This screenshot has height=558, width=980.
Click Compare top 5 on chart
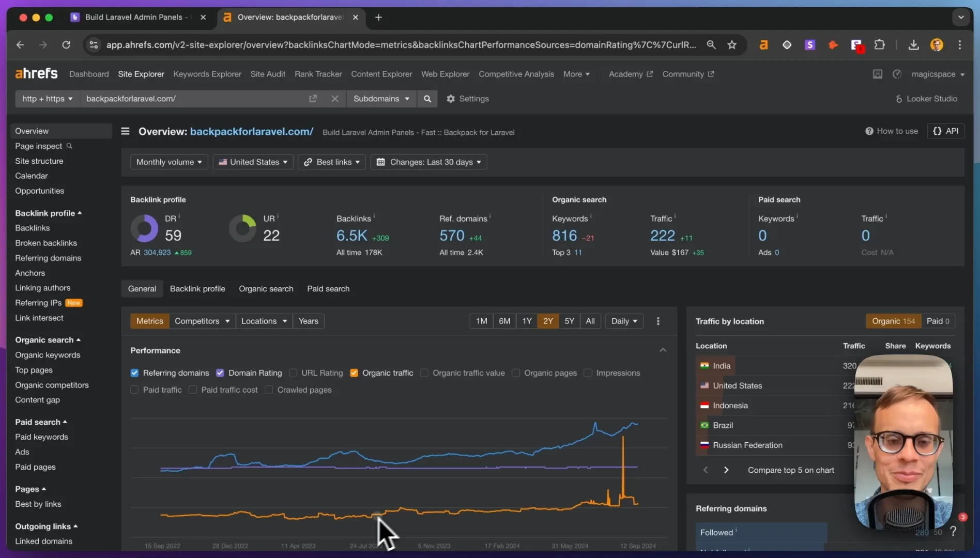click(x=791, y=470)
